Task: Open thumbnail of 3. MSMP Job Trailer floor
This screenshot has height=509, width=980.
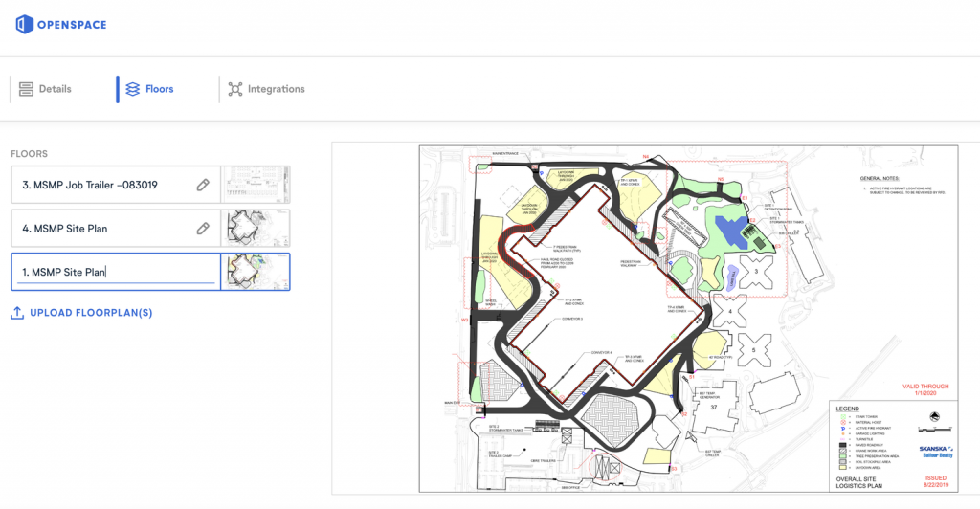Action: [256, 185]
